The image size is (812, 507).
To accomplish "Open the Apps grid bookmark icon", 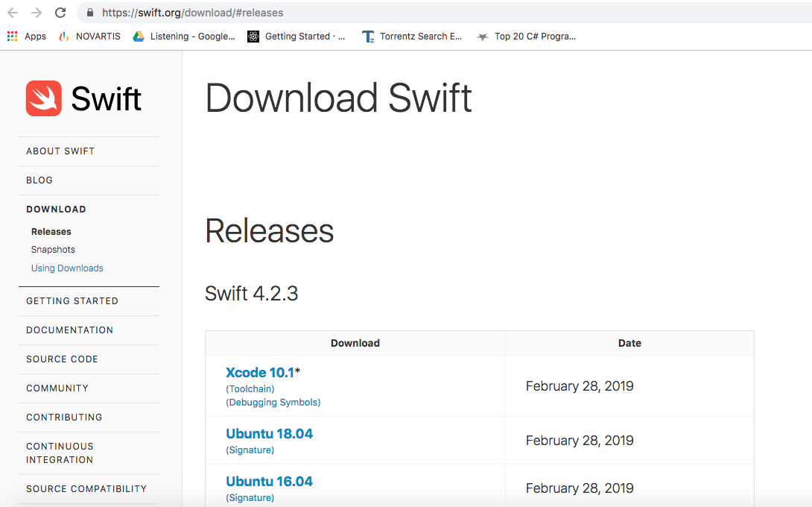I will pyautogui.click(x=13, y=36).
